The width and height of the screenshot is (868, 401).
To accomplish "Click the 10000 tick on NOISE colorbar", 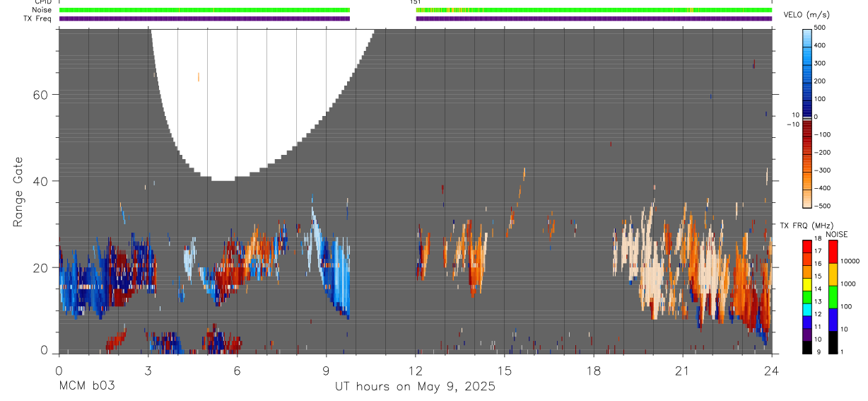I will point(849,261).
